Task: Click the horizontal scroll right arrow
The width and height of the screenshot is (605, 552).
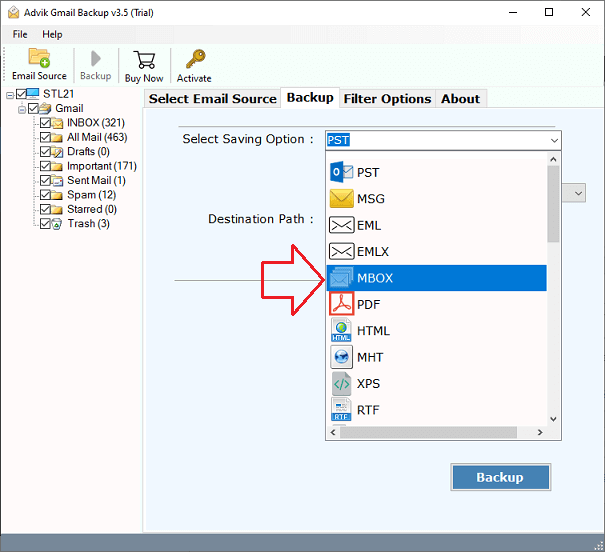Action: (540, 432)
